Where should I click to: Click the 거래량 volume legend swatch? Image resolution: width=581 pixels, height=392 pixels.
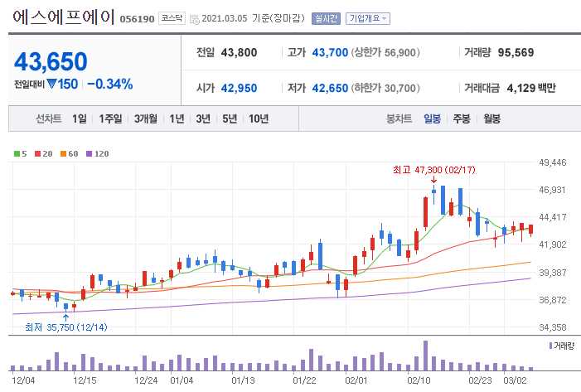(x=550, y=346)
